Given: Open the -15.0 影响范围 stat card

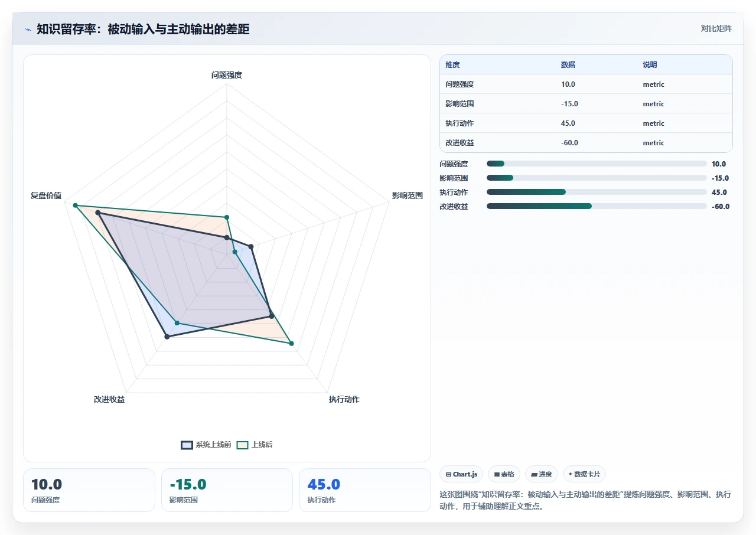Looking at the screenshot, I should [227, 490].
